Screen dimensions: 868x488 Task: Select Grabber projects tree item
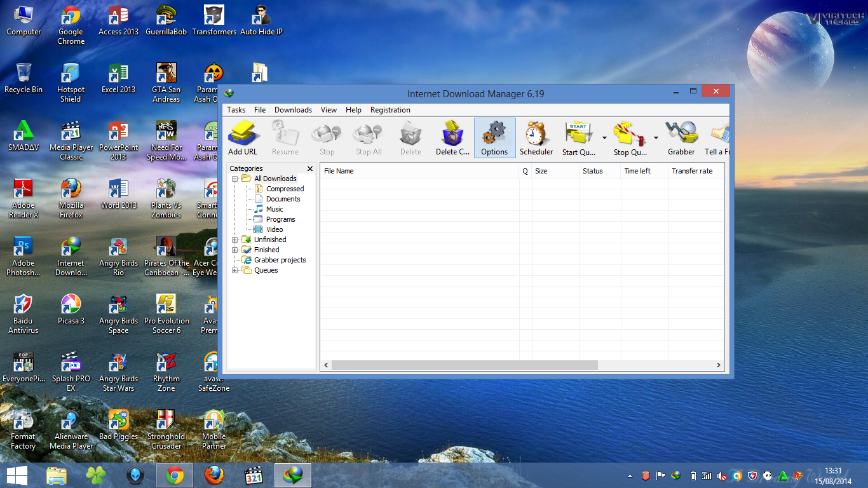280,260
